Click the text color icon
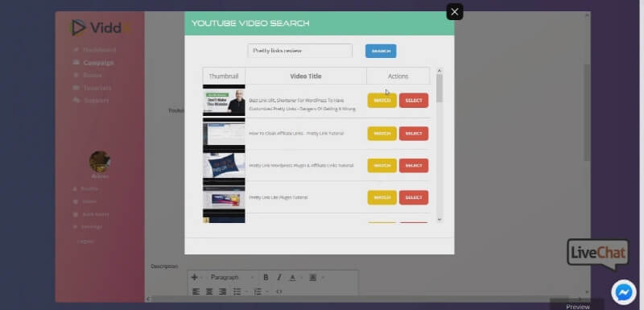 pyautogui.click(x=292, y=278)
